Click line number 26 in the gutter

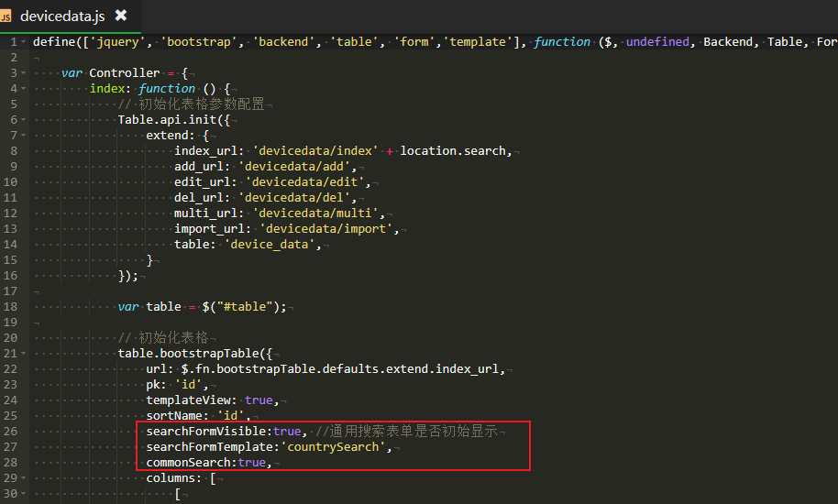tap(11, 431)
